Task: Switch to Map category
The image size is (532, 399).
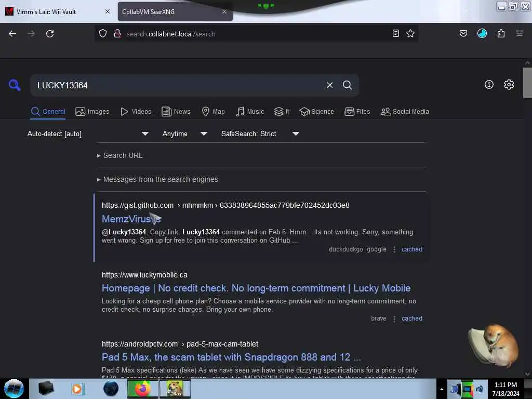Action: tap(213, 112)
